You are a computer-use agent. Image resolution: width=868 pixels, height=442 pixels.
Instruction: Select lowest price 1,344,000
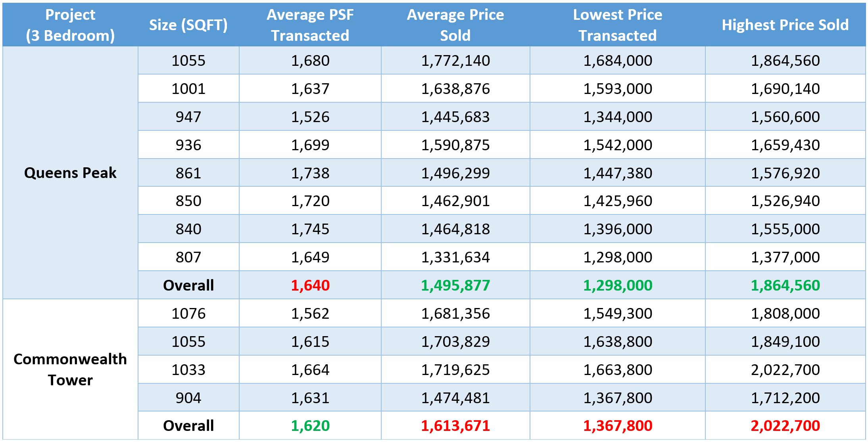[618, 117]
